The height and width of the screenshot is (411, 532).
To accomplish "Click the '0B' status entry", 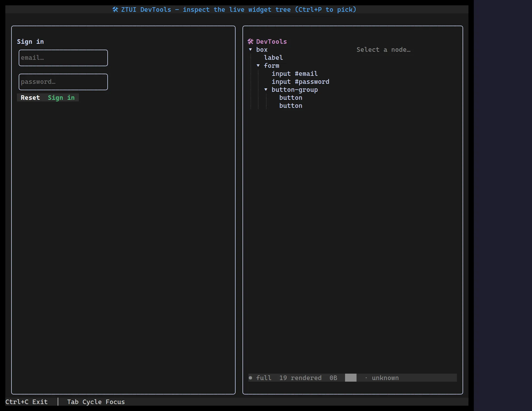I will pos(333,378).
